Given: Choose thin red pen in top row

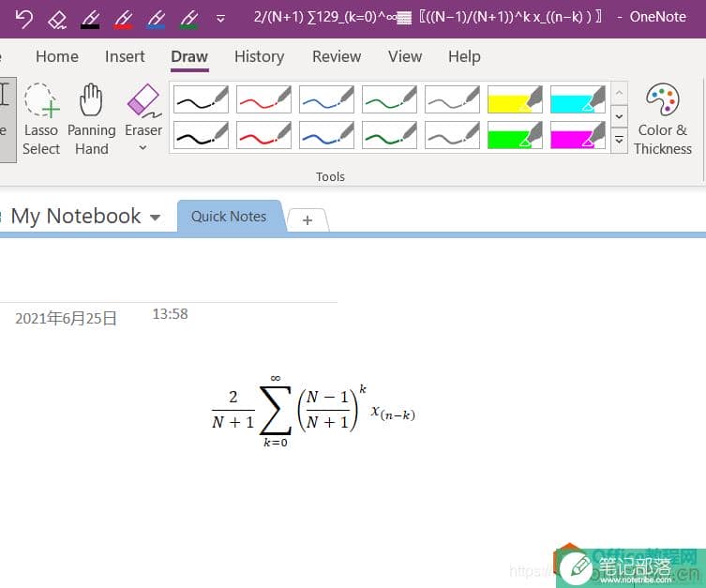Looking at the screenshot, I should tap(263, 99).
